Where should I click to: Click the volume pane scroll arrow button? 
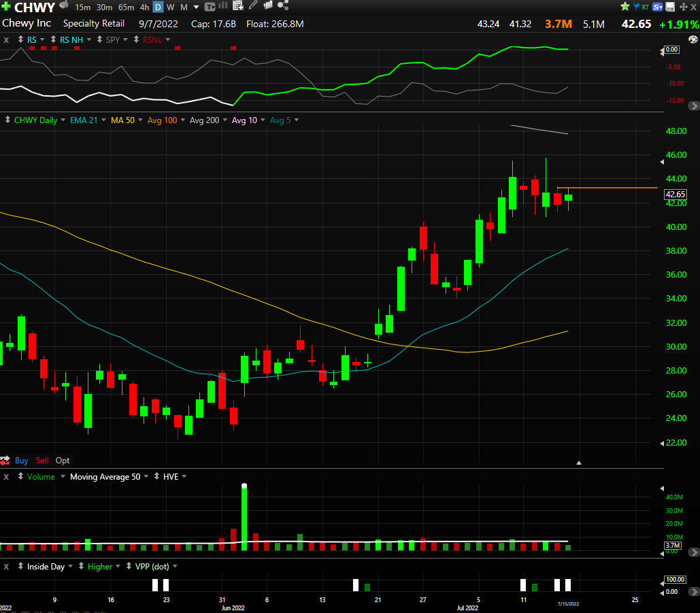point(694,552)
